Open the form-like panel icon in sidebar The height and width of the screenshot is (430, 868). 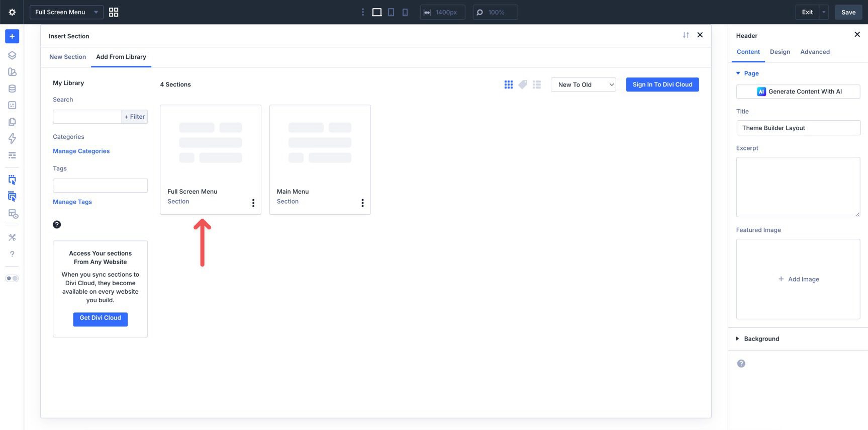[x=12, y=105]
